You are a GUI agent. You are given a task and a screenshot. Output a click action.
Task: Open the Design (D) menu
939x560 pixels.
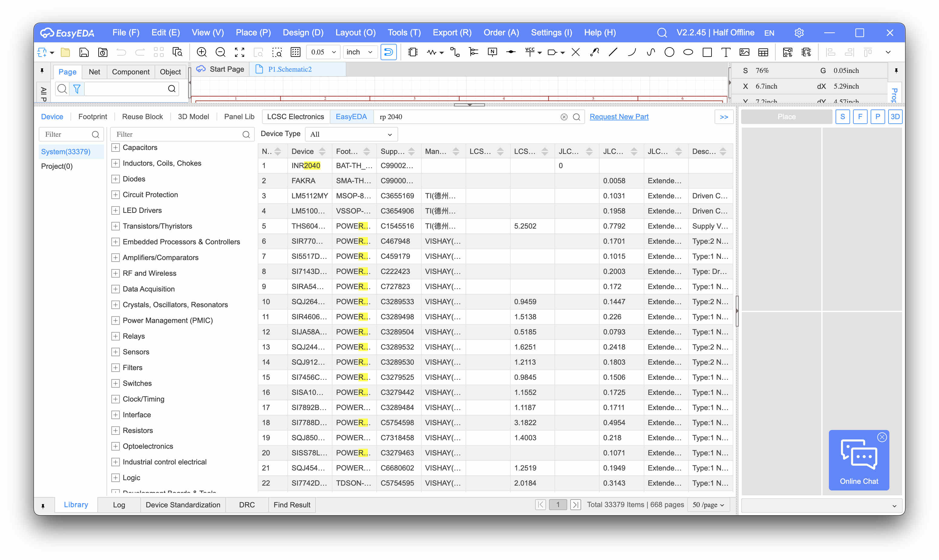(x=303, y=32)
